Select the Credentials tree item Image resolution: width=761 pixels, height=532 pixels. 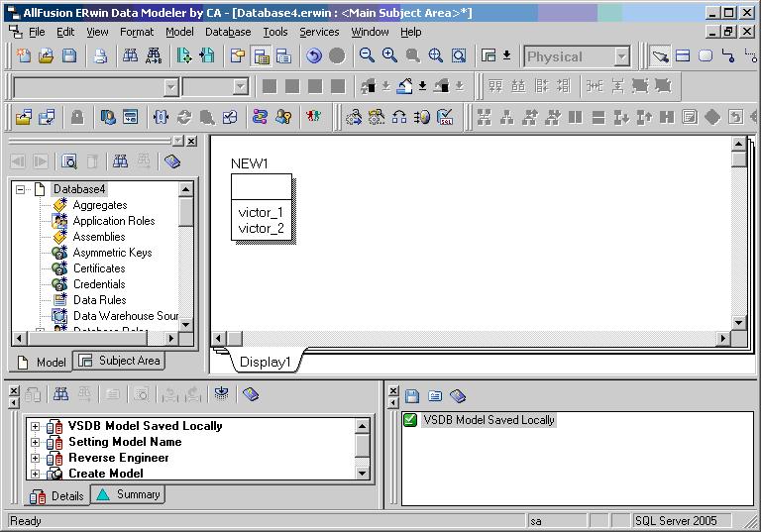click(99, 284)
